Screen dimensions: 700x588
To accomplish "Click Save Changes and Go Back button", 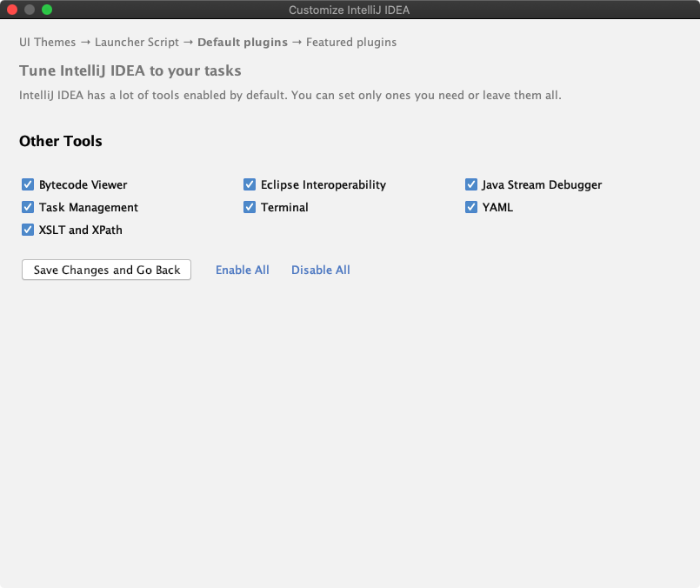I will (106, 270).
